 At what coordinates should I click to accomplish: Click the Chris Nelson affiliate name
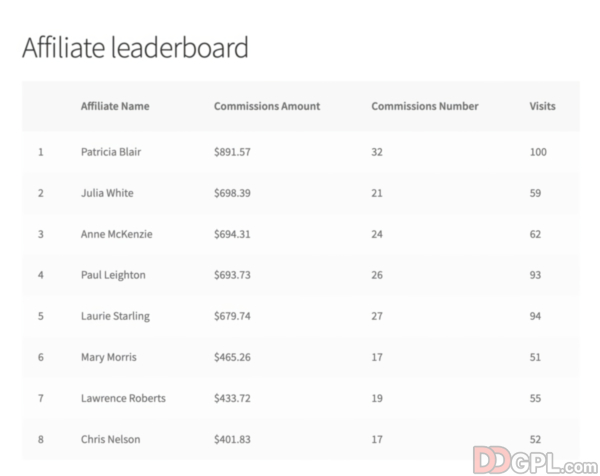[x=111, y=439]
